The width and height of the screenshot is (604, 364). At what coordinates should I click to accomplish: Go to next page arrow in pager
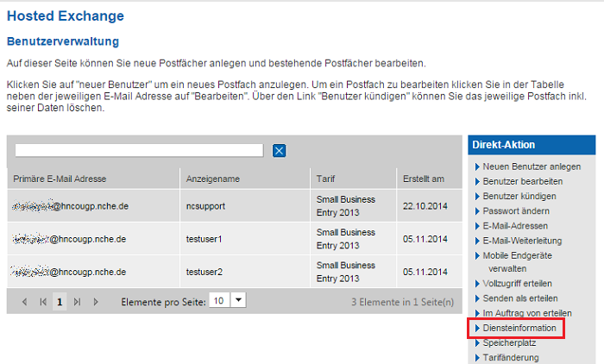tap(96, 302)
